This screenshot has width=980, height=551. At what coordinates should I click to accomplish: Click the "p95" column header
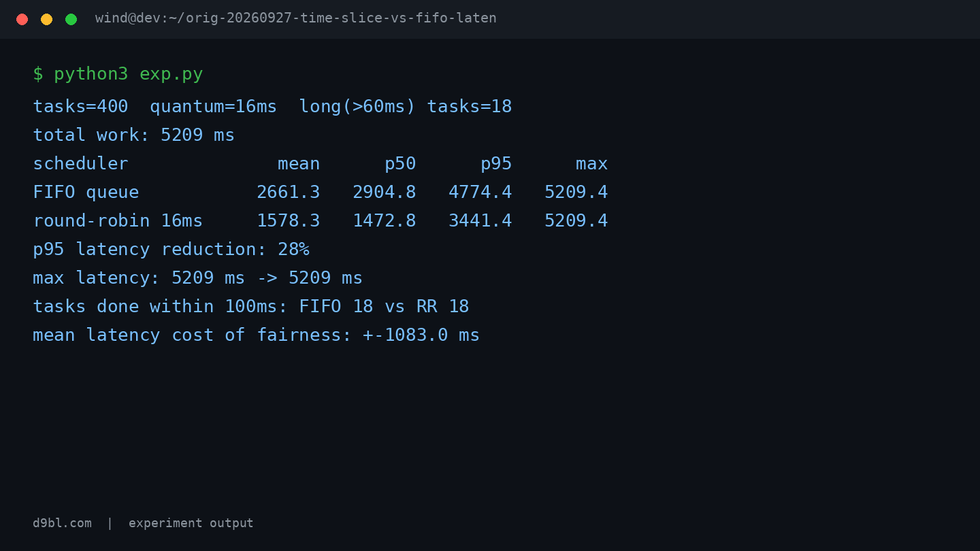[496, 164]
